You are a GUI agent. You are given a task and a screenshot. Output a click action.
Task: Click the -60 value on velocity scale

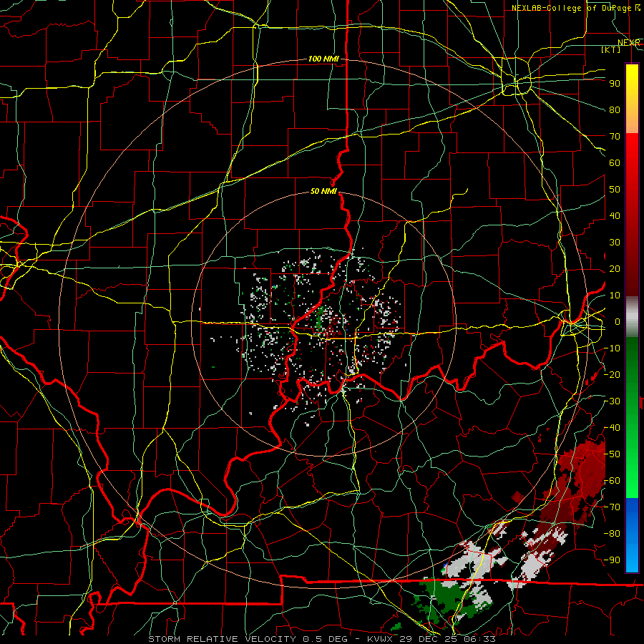click(x=612, y=481)
